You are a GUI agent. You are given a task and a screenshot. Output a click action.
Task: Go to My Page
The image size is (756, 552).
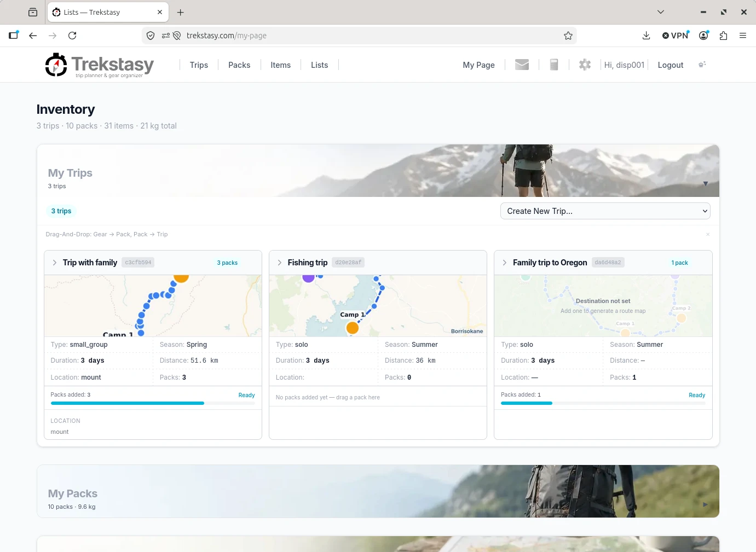click(478, 65)
